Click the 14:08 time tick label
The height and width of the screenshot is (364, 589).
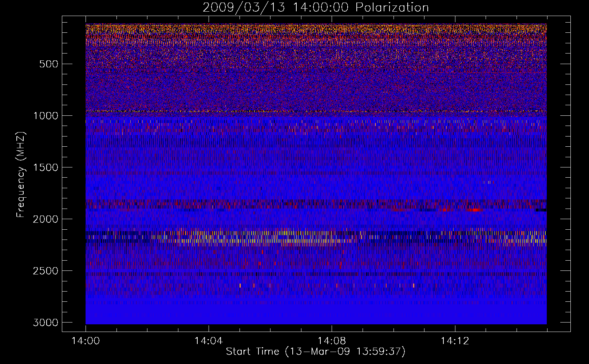click(332, 341)
